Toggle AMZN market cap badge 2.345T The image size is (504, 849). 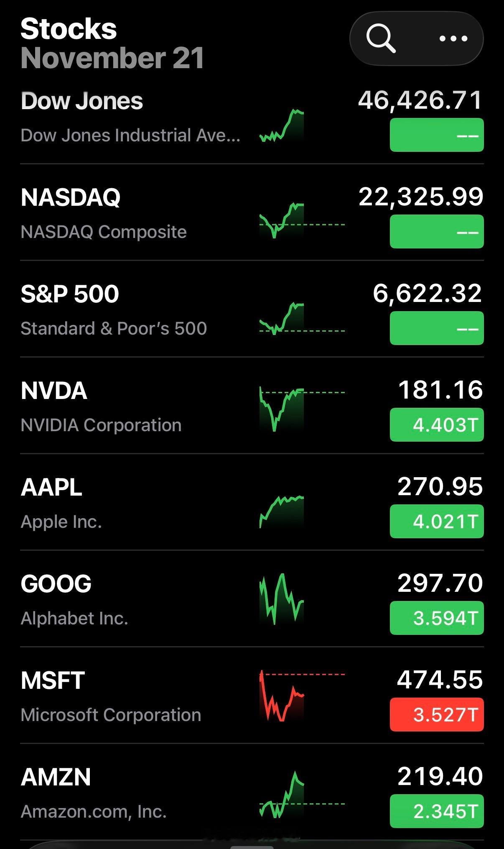coord(437,811)
